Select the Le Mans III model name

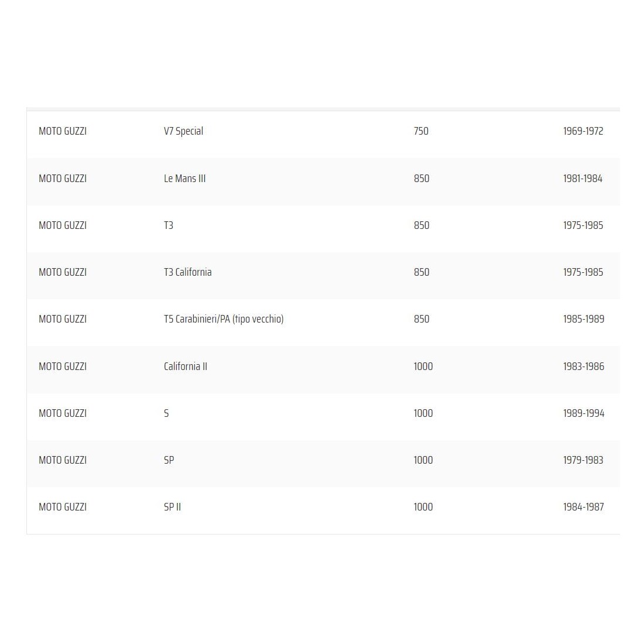coord(184,179)
